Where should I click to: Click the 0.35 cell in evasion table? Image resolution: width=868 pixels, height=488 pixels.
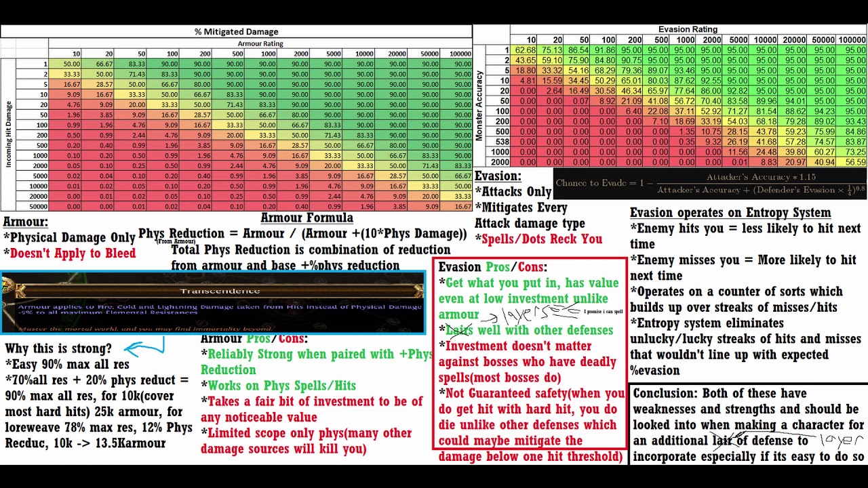tap(687, 142)
